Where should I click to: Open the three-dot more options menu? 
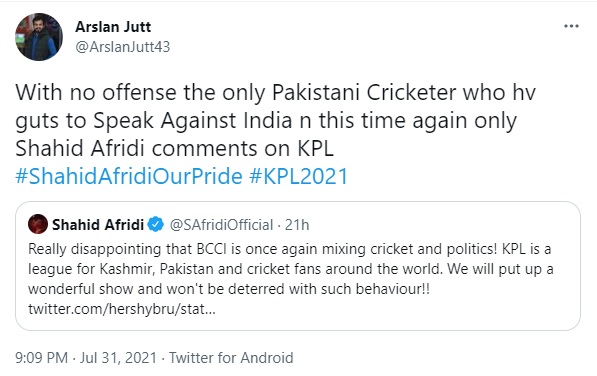(x=571, y=26)
